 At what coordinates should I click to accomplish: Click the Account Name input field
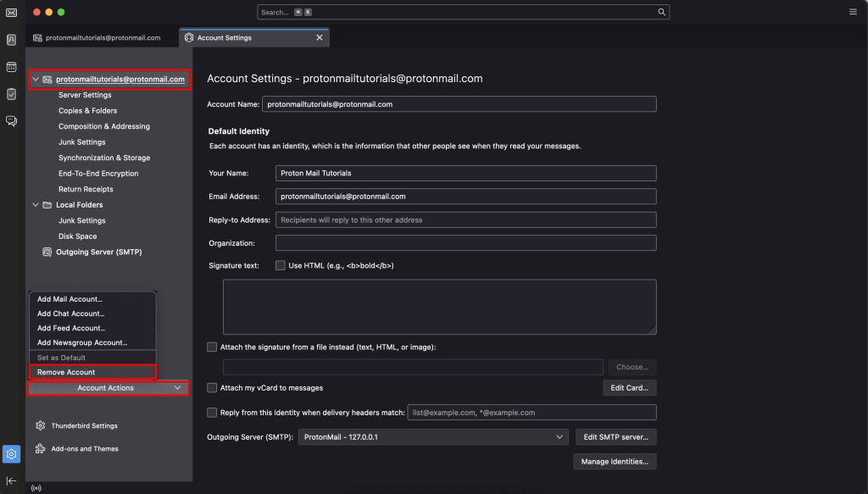point(459,104)
